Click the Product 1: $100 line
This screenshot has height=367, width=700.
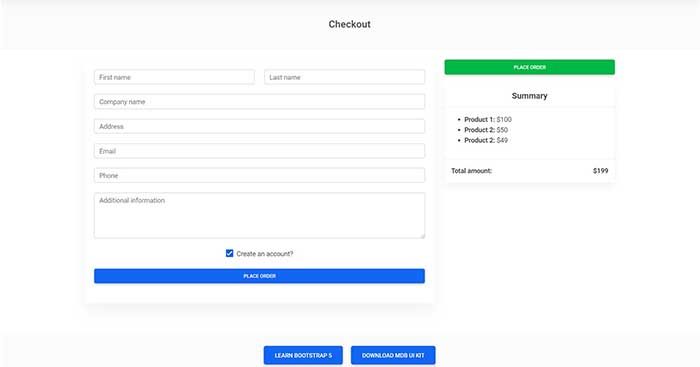coord(488,120)
